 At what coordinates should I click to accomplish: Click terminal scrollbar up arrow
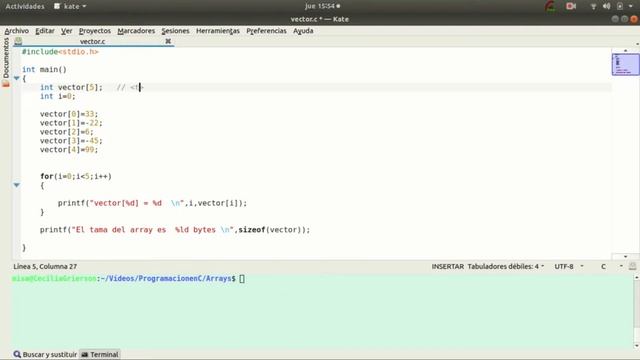point(636,278)
